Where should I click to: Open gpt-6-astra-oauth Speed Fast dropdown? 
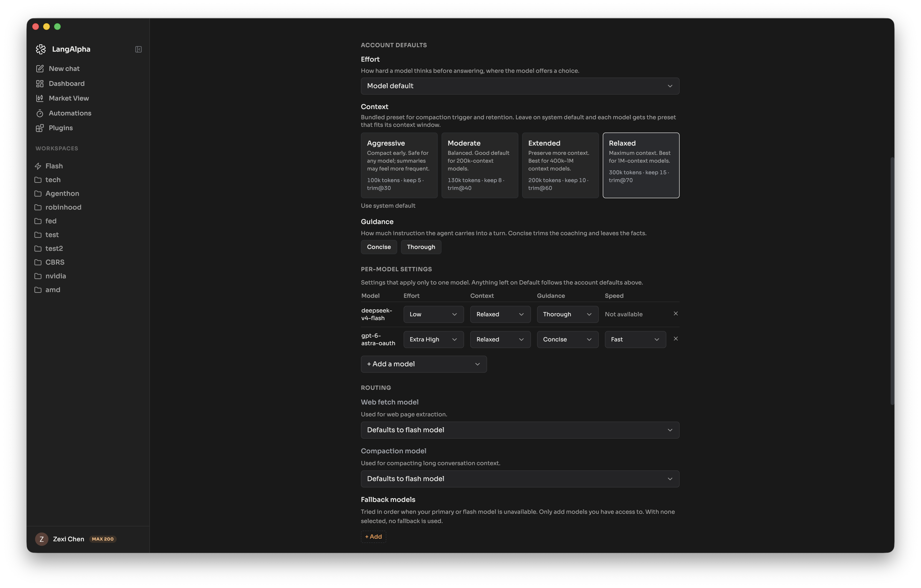pos(635,340)
